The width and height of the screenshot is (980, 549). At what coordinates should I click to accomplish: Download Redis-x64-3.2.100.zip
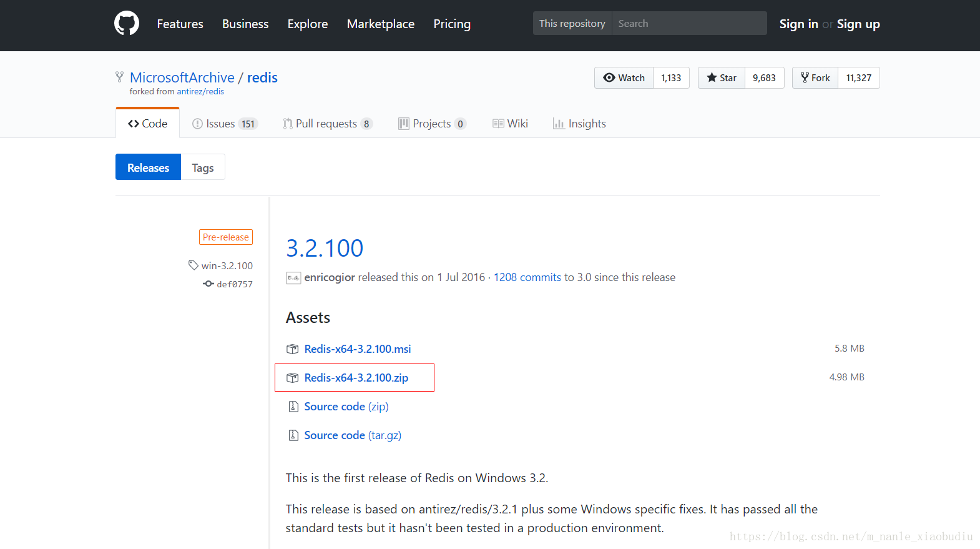pos(356,377)
